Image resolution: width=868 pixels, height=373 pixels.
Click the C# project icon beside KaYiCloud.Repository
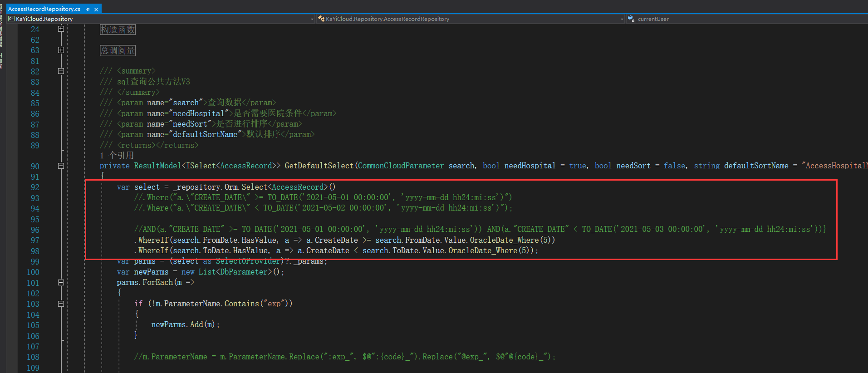[x=11, y=19]
